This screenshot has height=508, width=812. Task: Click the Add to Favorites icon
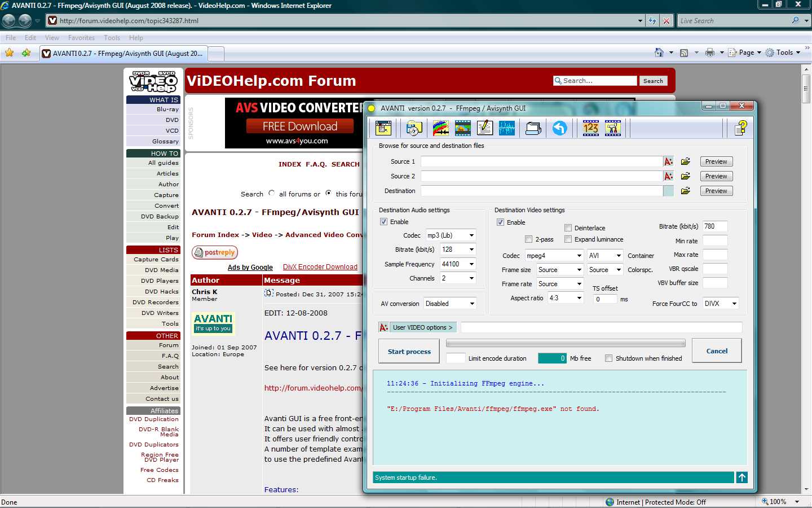26,53
